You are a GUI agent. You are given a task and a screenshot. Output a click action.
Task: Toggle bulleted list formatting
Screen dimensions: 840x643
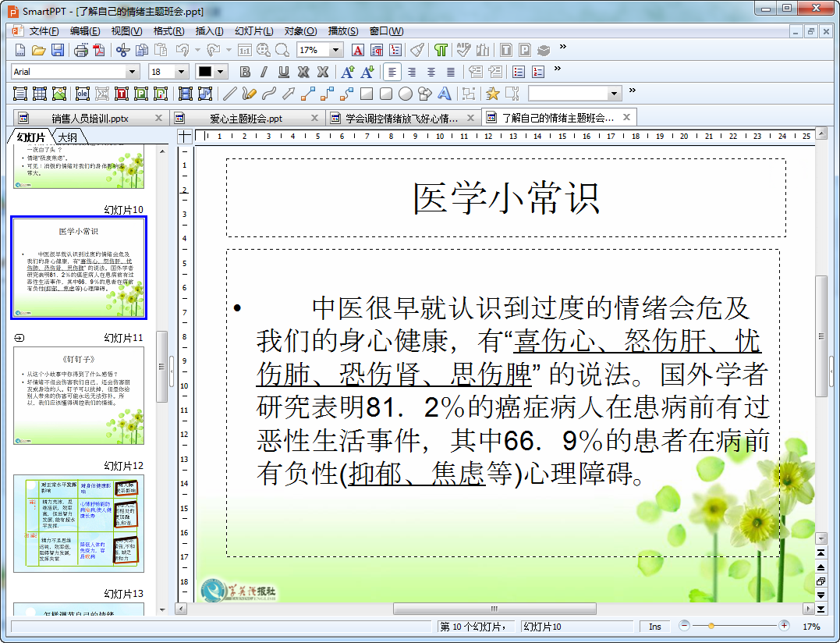(x=519, y=72)
